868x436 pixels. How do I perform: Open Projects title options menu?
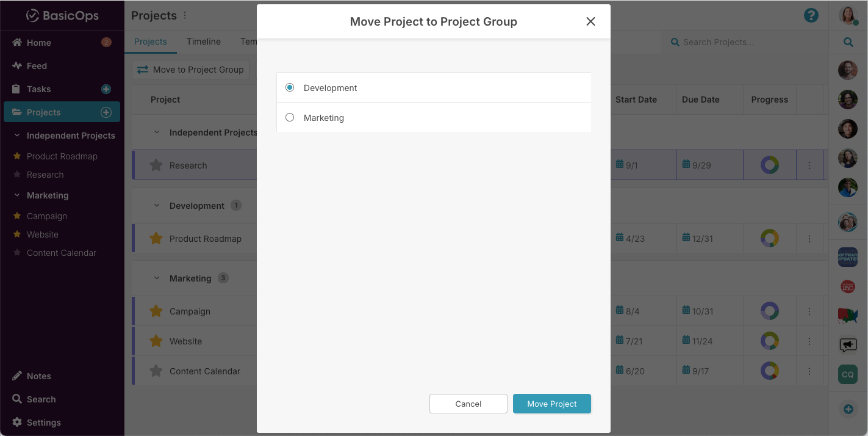[x=185, y=16]
